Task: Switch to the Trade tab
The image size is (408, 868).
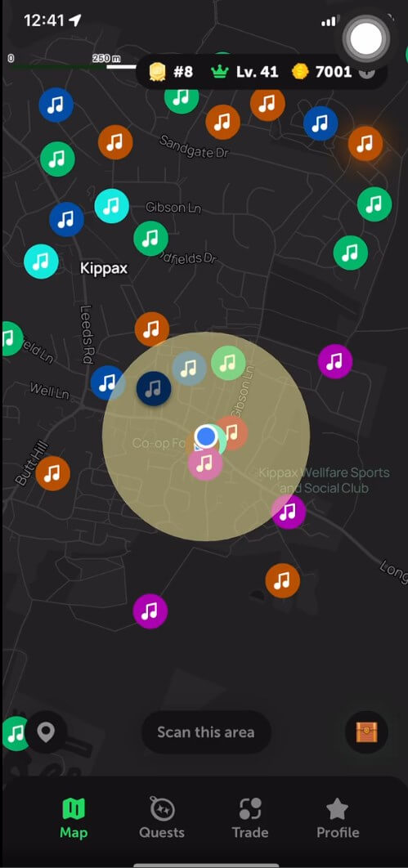Action: point(249,818)
